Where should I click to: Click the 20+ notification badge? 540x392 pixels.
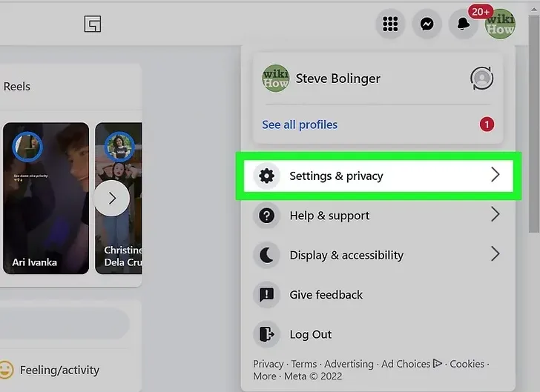481,12
